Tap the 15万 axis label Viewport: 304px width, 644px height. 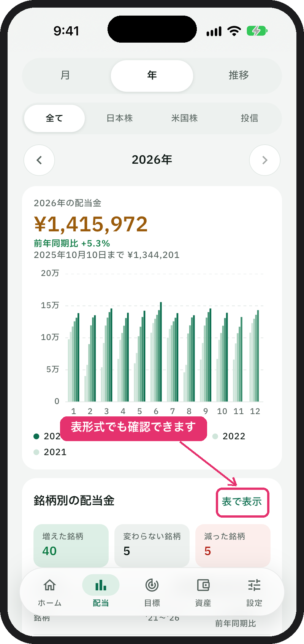[x=50, y=305]
